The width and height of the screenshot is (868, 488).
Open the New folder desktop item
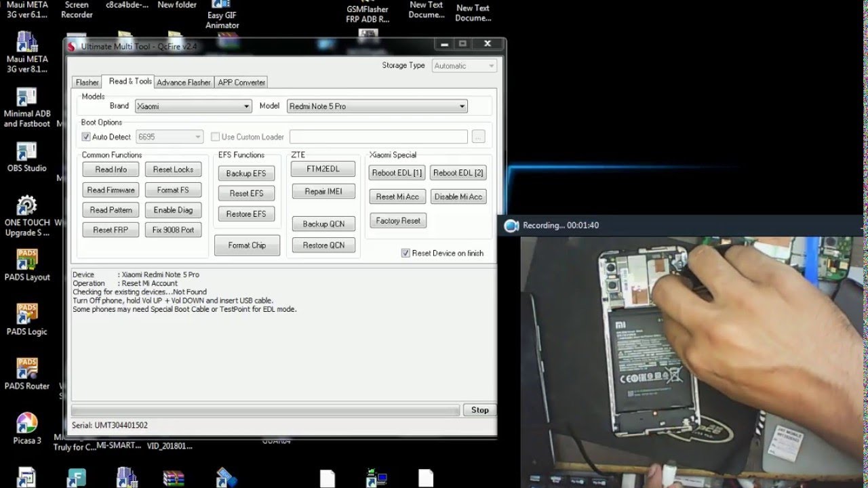176,5
